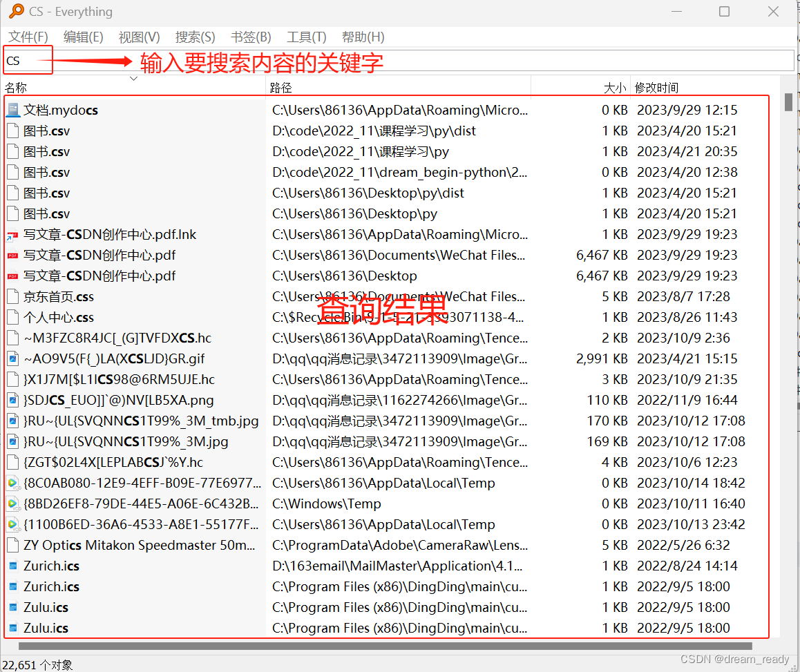Open the 搜索(S) menu
Image resolution: width=800 pixels, height=672 pixels.
click(194, 37)
